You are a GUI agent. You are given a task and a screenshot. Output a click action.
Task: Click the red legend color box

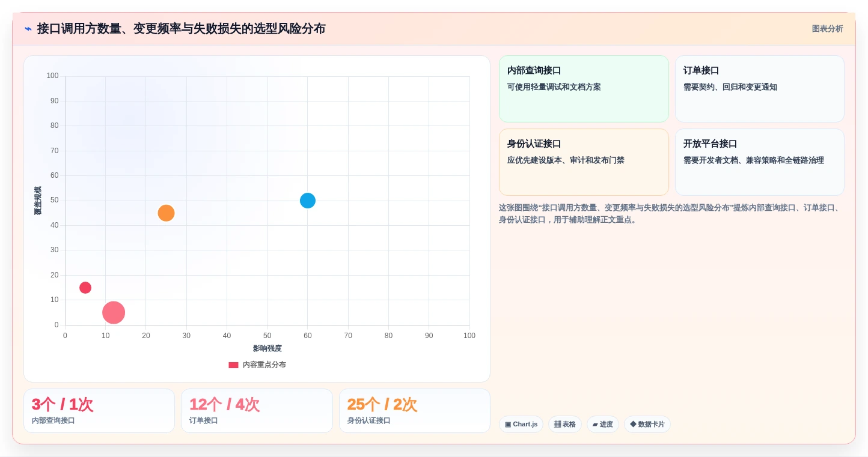coord(233,365)
